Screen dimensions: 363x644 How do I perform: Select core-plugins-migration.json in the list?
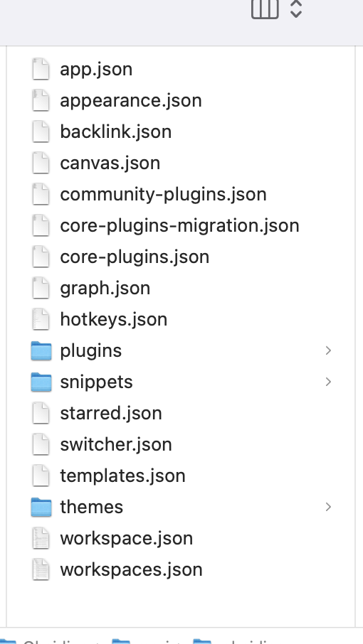[181, 225]
